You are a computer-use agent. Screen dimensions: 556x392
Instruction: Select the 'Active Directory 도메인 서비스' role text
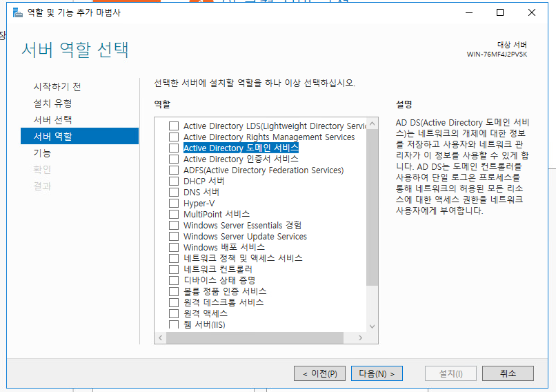tap(241, 148)
